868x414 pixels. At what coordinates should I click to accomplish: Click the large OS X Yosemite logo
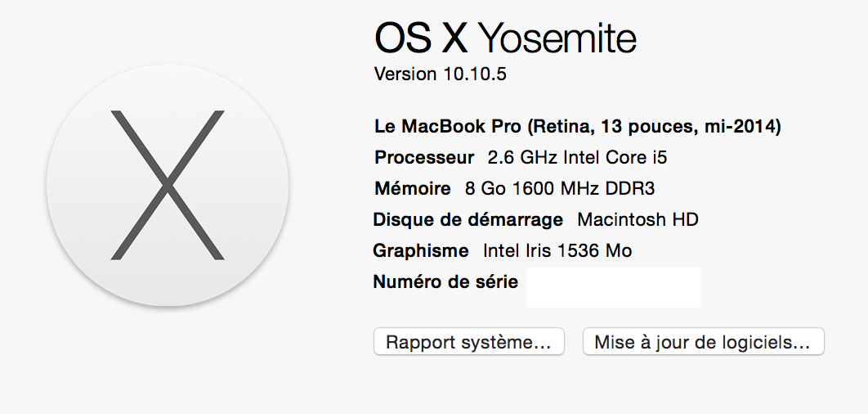[x=168, y=185]
